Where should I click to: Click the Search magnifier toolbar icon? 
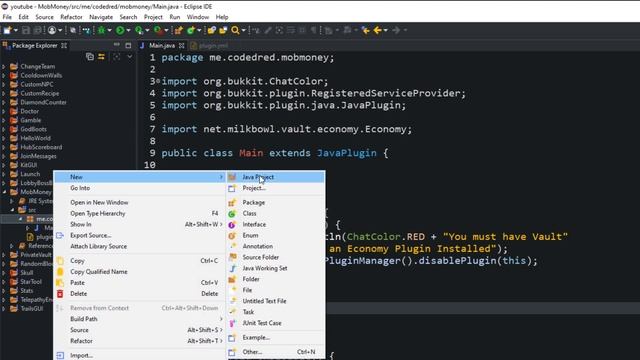[236, 30]
